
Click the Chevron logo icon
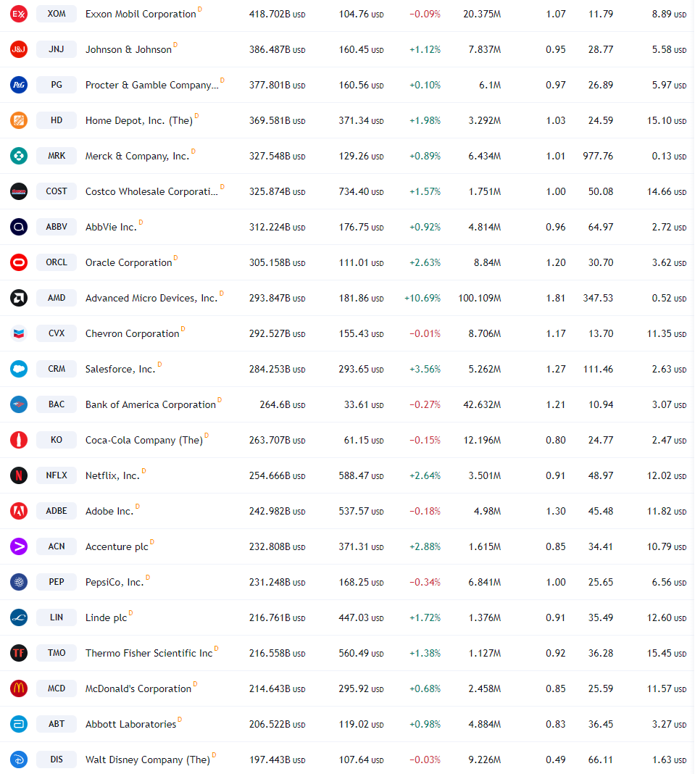click(x=19, y=333)
